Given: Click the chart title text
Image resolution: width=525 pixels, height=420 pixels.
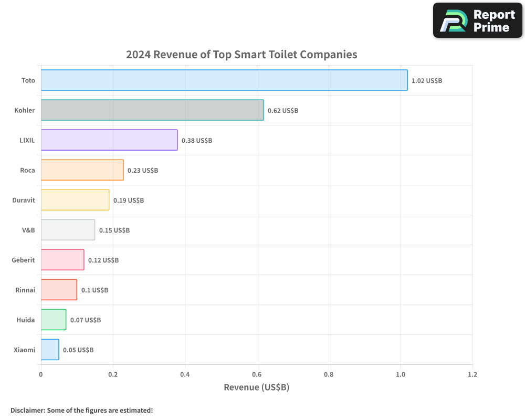Looking at the screenshot, I should tap(241, 55).
